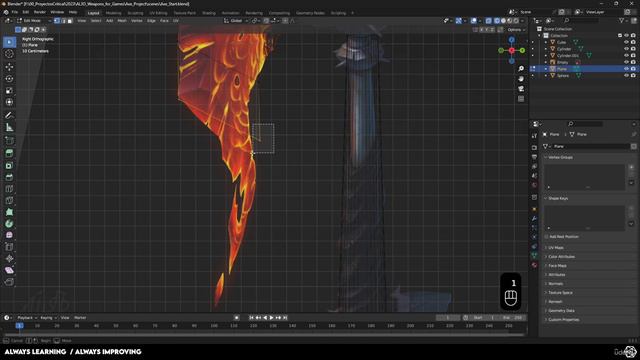Click the current frame number field
Image resolution: width=640 pixels, height=360 pixels.
tap(448, 318)
